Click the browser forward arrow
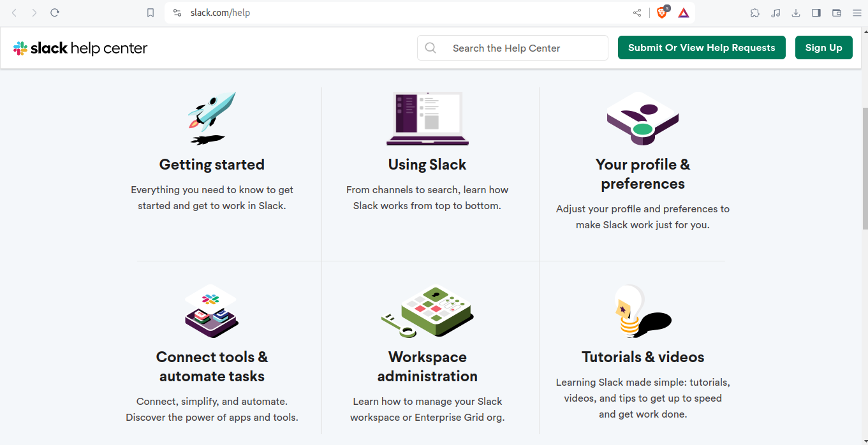This screenshot has height=445, width=868. [34, 13]
